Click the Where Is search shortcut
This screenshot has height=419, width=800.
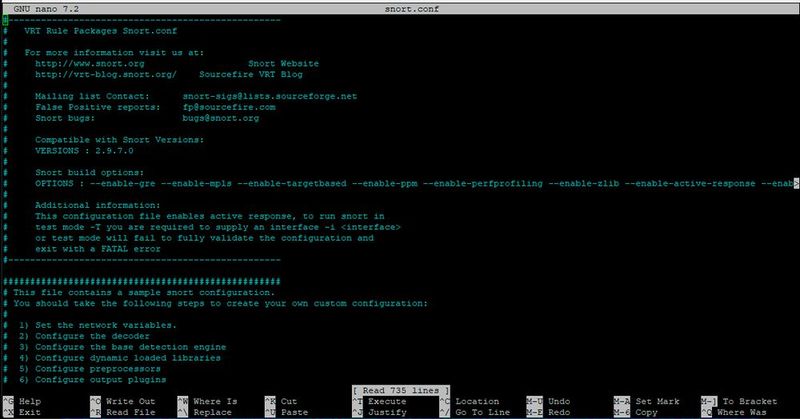pyautogui.click(x=215, y=401)
